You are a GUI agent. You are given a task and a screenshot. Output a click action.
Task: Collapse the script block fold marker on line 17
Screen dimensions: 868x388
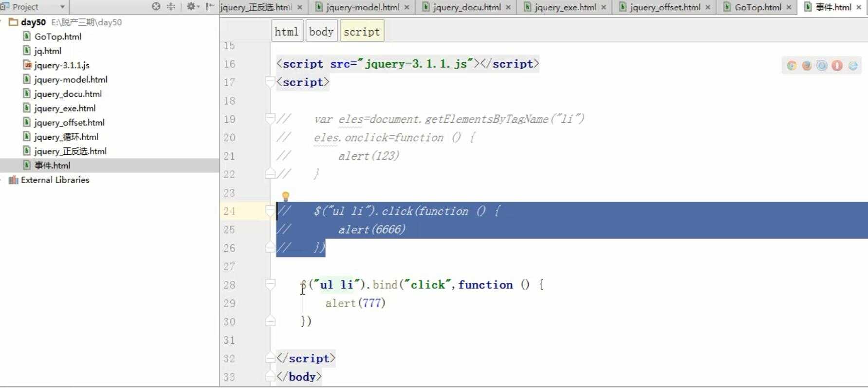point(270,82)
